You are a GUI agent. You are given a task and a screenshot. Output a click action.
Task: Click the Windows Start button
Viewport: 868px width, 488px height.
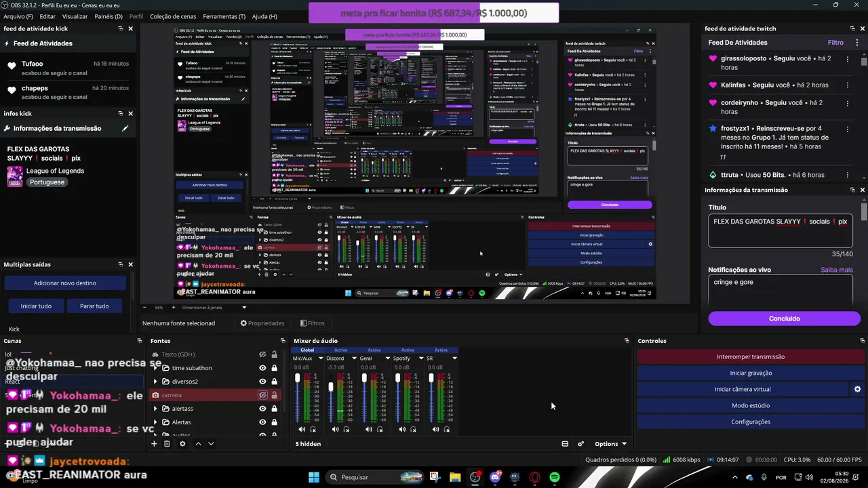click(x=314, y=477)
